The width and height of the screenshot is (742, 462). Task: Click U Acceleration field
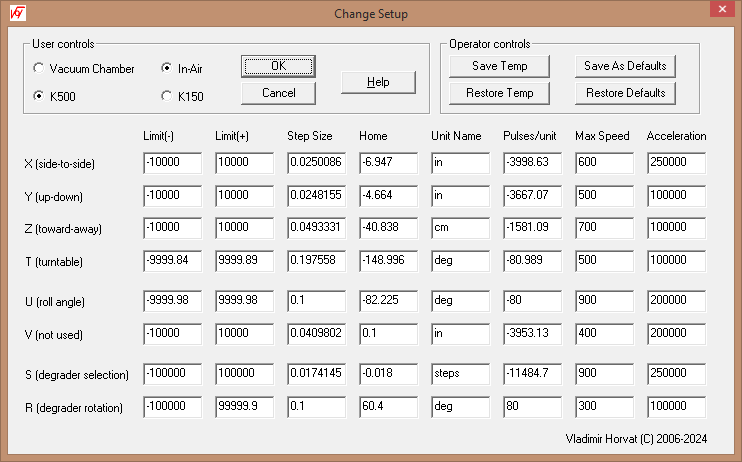point(676,301)
